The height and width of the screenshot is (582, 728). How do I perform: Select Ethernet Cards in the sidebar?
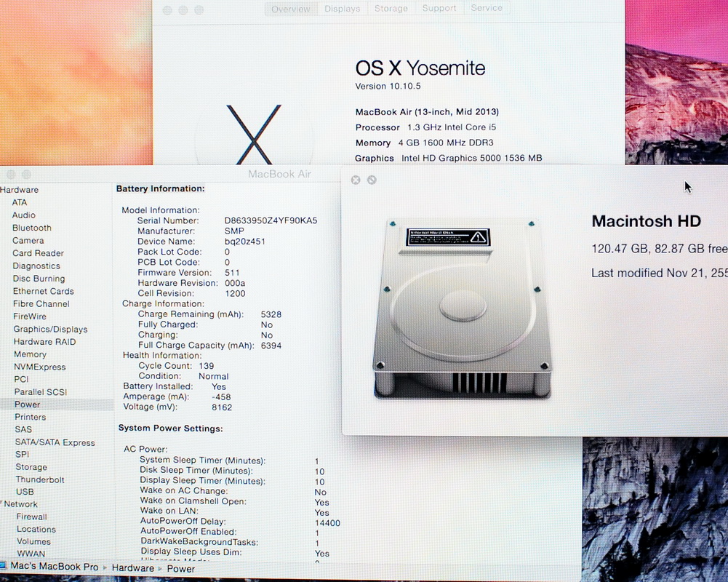(x=44, y=291)
